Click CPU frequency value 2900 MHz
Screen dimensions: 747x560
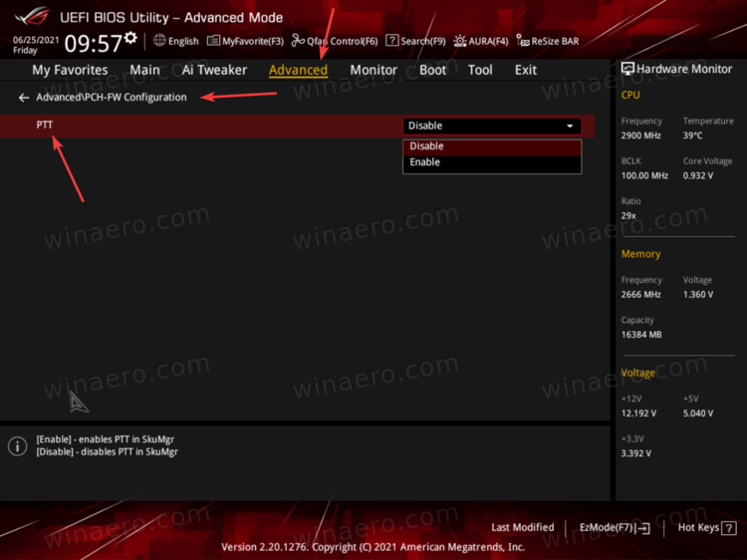click(640, 136)
